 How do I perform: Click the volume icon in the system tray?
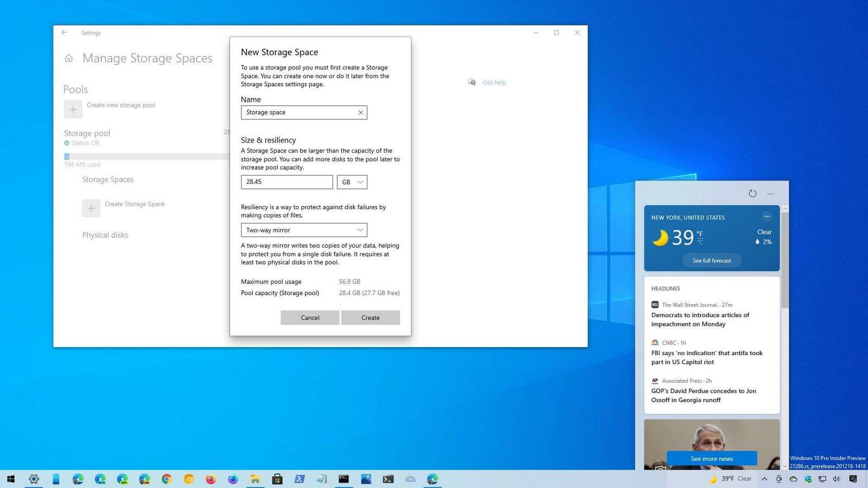(835, 479)
